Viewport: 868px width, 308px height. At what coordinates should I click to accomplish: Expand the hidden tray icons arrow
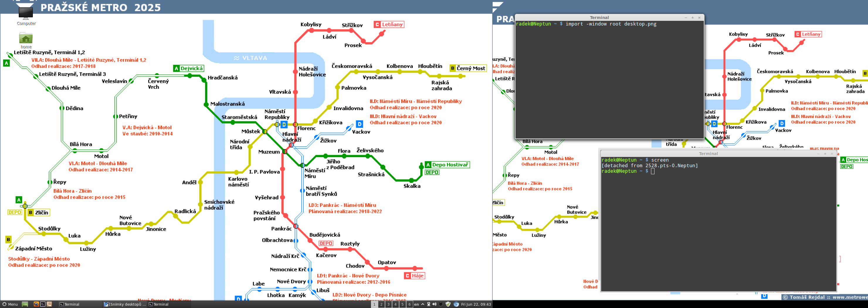(423, 304)
